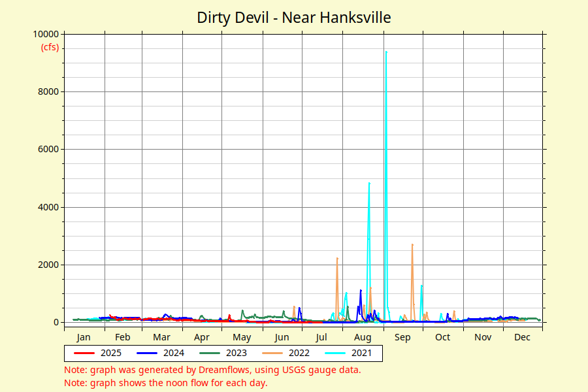
Task: Click the 'Sep' month label
Action: [402, 338]
